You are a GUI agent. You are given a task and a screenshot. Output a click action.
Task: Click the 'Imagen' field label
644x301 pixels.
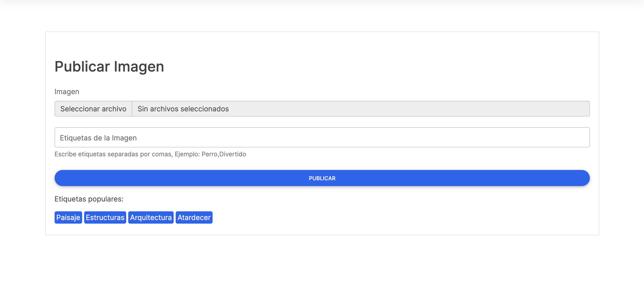point(67,92)
